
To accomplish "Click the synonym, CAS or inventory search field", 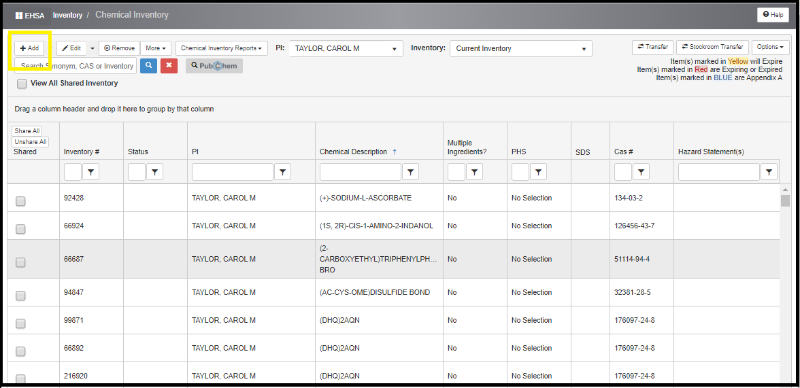I will pos(76,66).
